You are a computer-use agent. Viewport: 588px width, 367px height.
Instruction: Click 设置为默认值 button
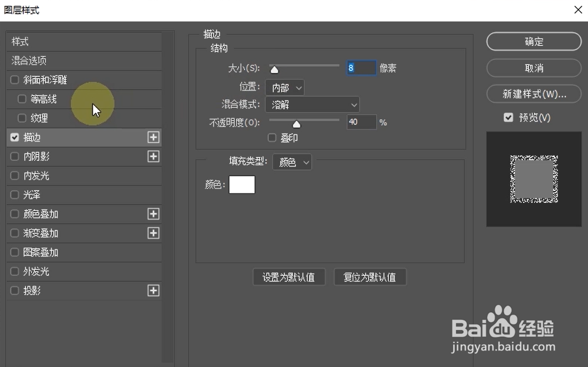coord(289,277)
